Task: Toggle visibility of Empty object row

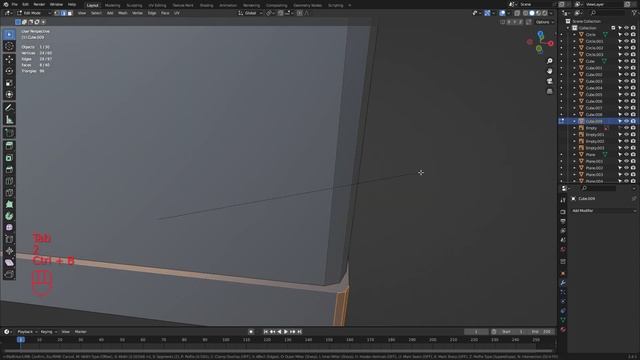Action: point(626,128)
